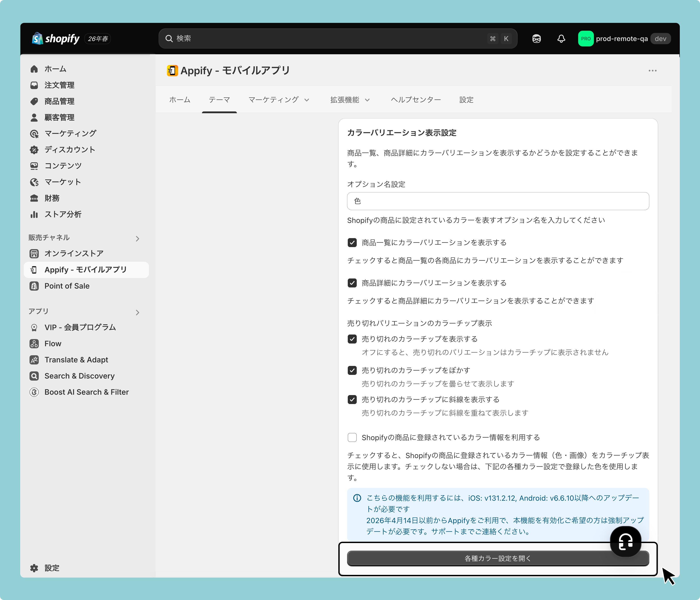This screenshot has height=600, width=700.
Task: Open Flow app icon
Action: point(34,344)
